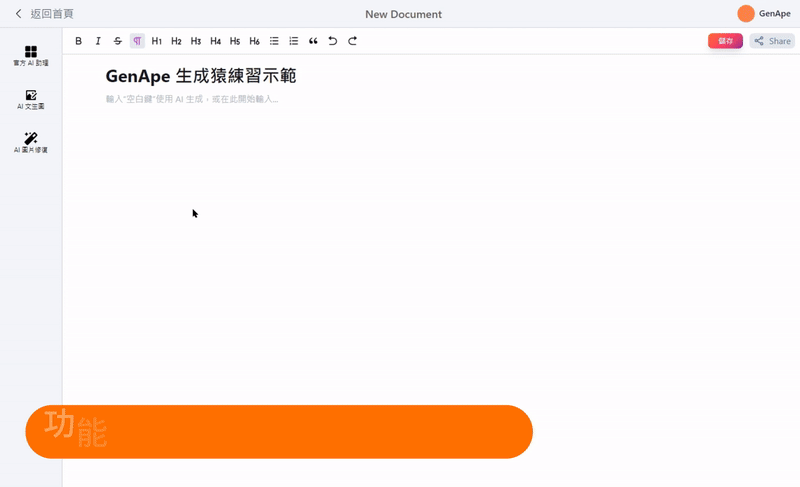Click the placeholder line to start typing

(x=192, y=99)
